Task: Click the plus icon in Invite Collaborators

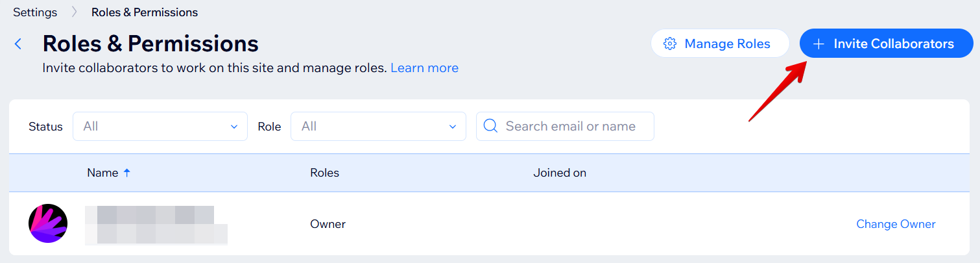Action: click(x=819, y=44)
